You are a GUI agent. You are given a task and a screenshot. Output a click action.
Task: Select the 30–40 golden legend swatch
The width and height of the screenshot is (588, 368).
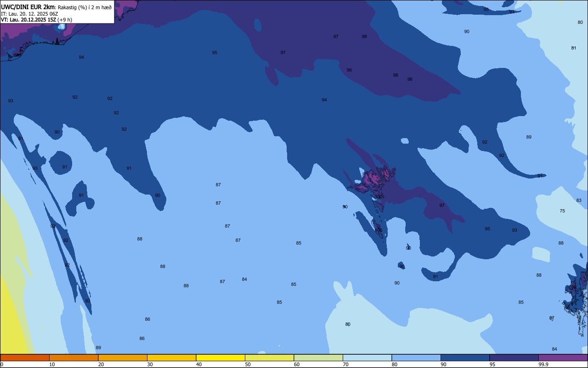171,357
